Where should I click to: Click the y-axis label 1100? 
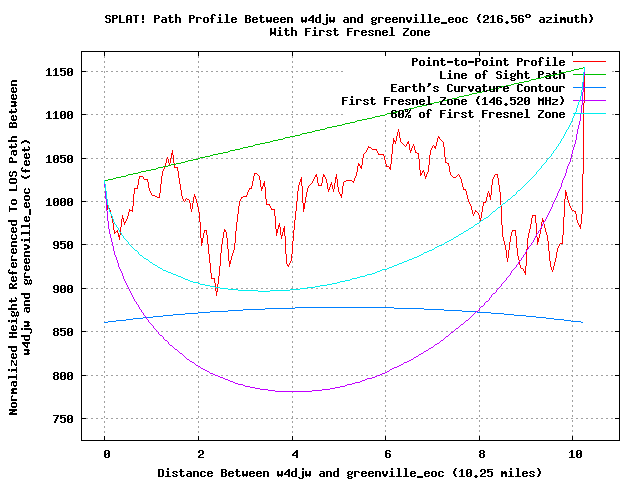59,116
